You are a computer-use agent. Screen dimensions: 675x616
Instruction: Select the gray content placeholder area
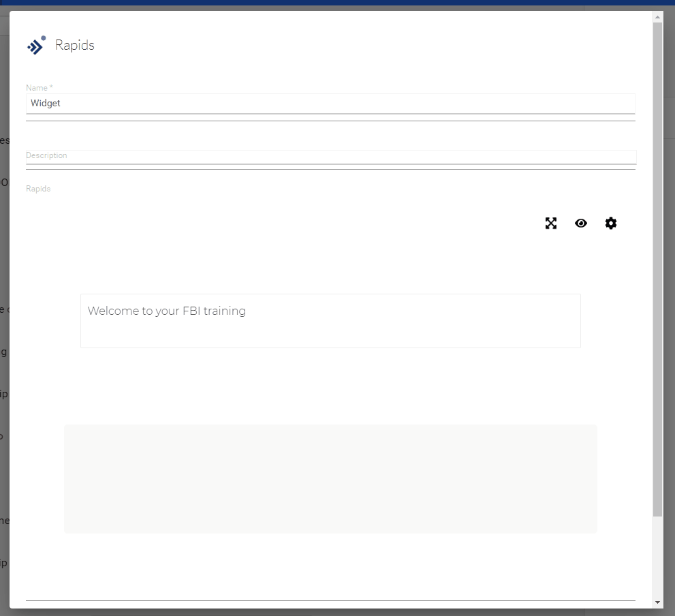330,478
